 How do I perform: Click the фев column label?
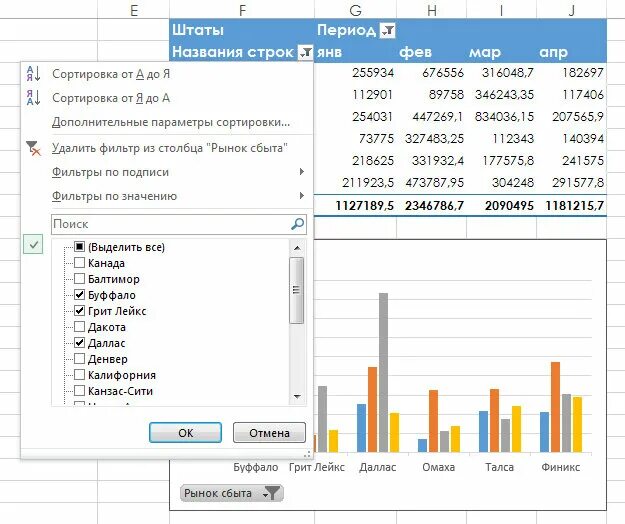[415, 52]
